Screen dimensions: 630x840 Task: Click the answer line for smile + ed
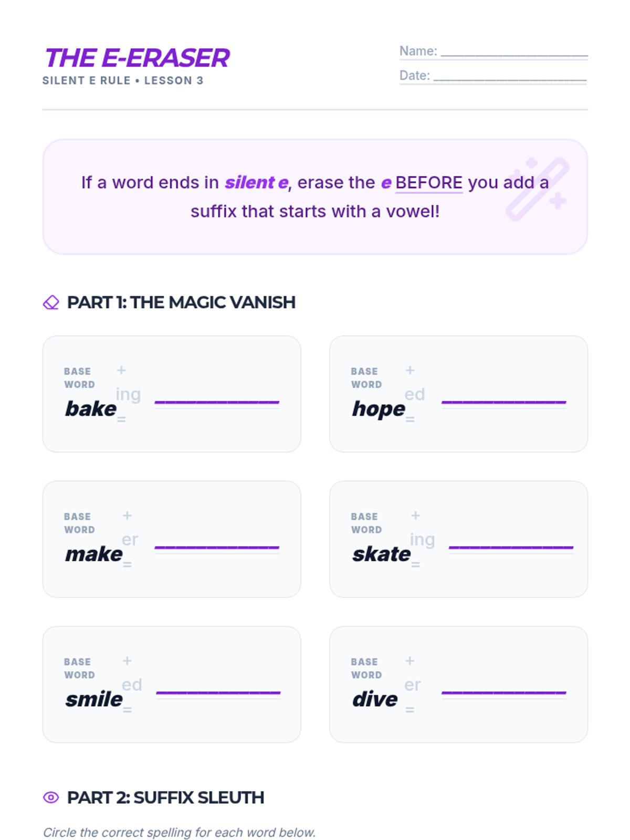[218, 693]
